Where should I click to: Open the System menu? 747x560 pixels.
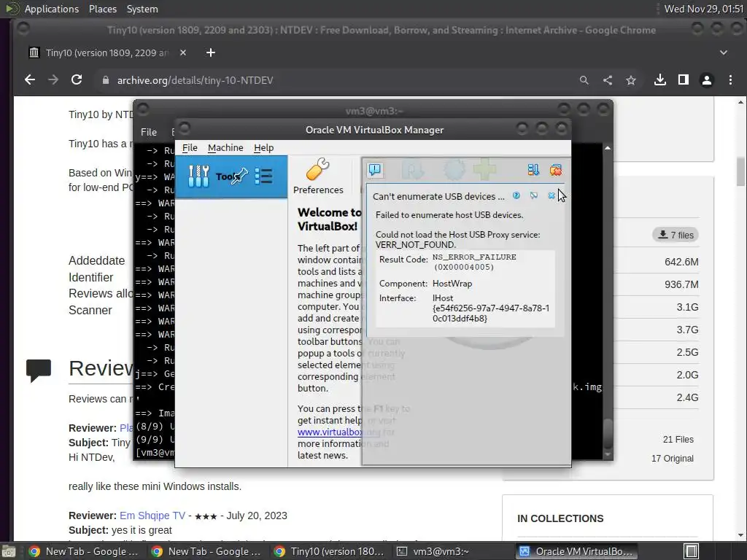(x=142, y=9)
